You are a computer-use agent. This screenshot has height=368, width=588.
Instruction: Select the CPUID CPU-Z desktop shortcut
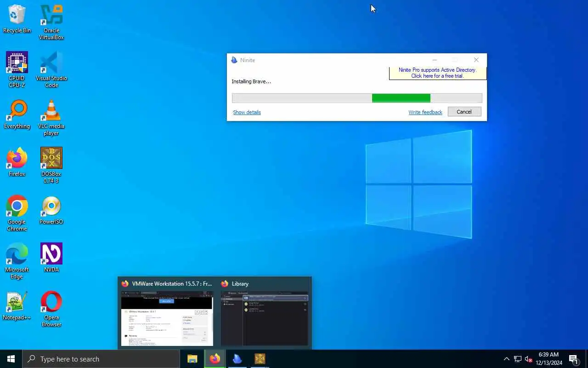(x=17, y=69)
